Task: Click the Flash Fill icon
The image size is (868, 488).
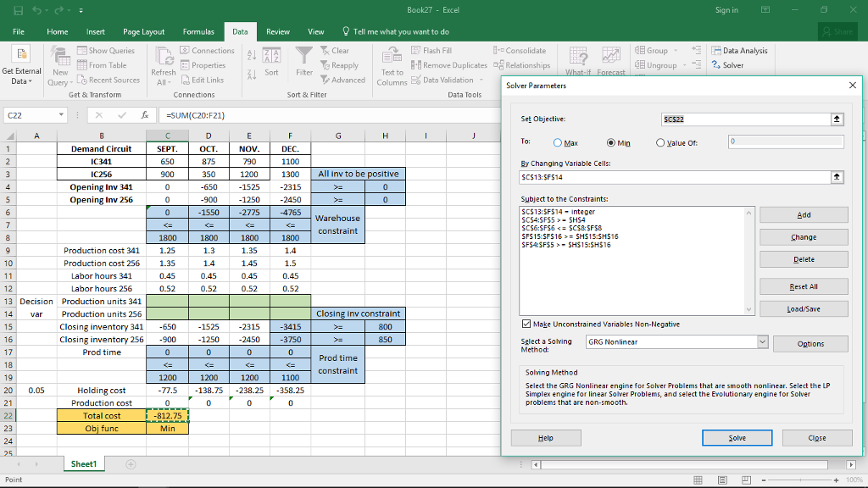Action: tap(416, 51)
